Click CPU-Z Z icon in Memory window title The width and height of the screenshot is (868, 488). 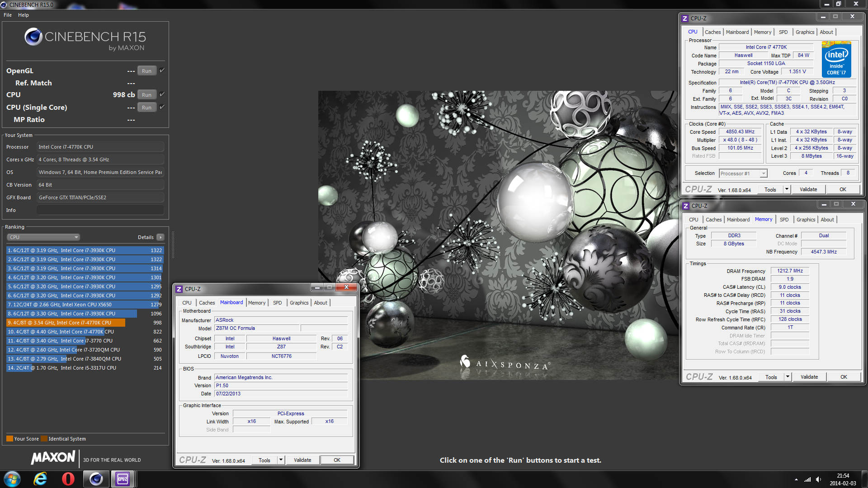pyautogui.click(x=686, y=206)
